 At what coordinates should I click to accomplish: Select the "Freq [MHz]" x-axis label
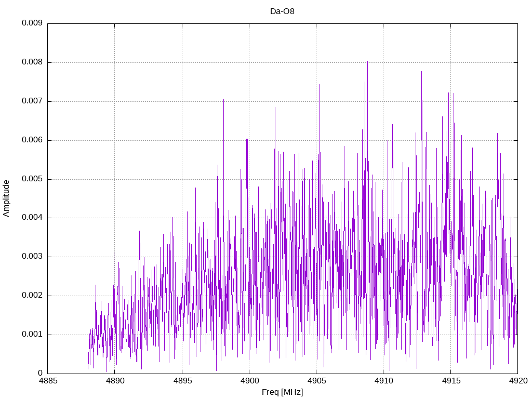tap(282, 392)
